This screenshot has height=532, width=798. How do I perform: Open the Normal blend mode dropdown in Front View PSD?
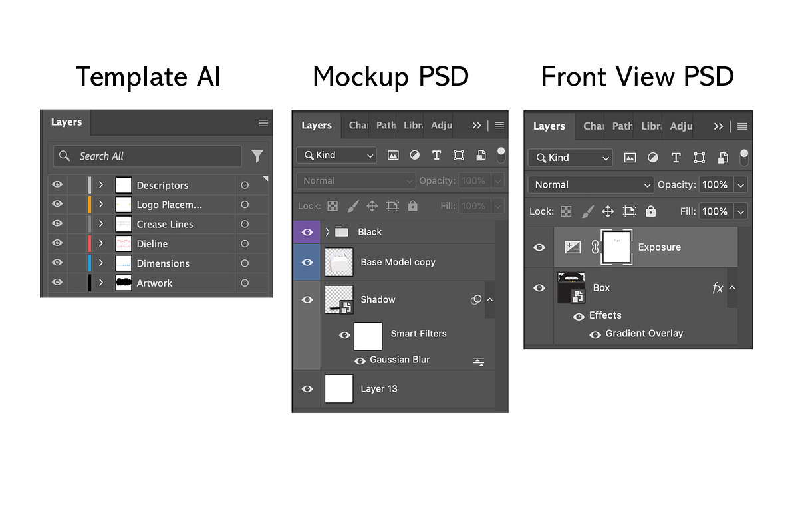tap(591, 185)
